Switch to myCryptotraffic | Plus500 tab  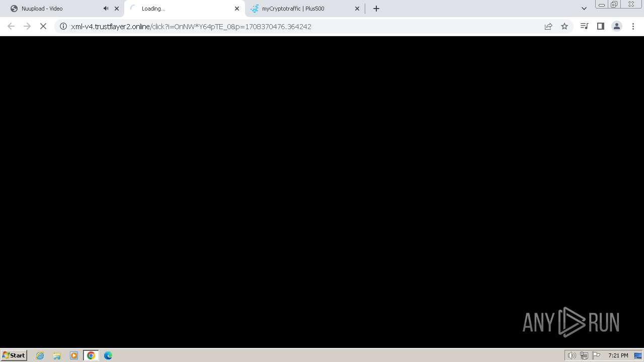[x=304, y=9]
